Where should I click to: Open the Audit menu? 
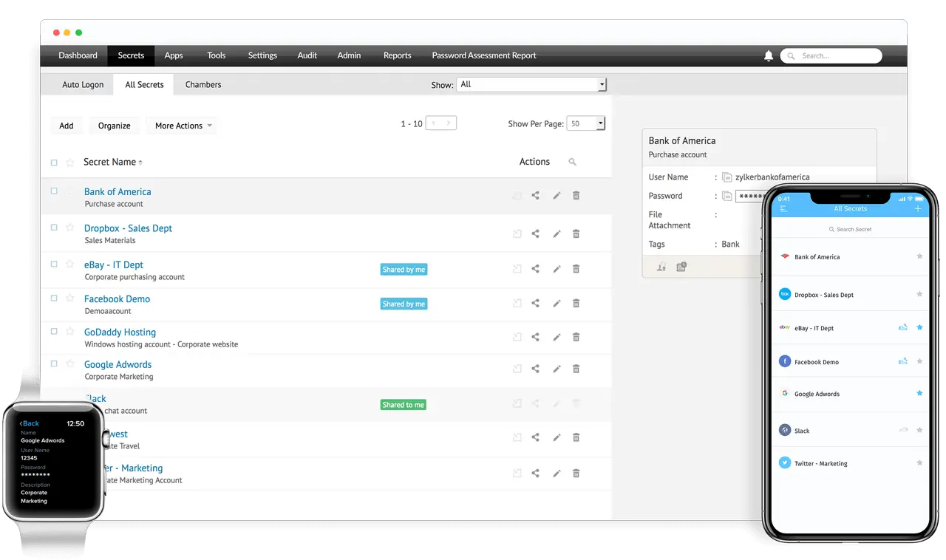(307, 55)
